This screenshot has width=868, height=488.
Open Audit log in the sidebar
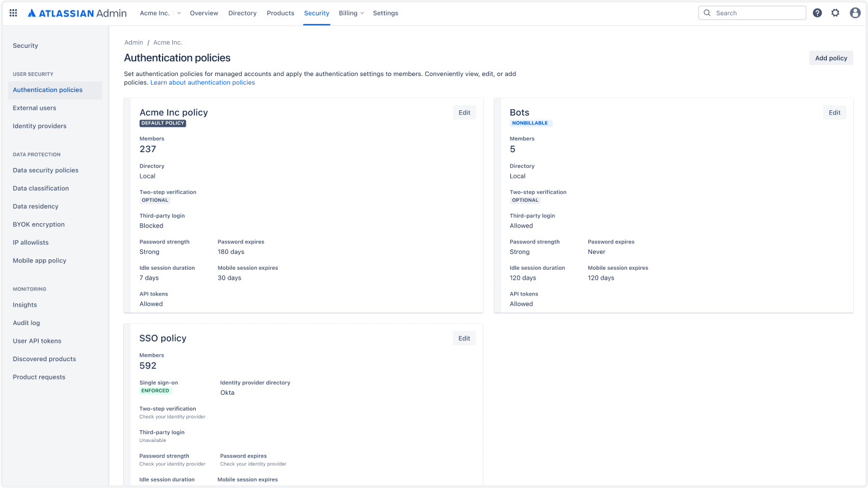pyautogui.click(x=26, y=322)
